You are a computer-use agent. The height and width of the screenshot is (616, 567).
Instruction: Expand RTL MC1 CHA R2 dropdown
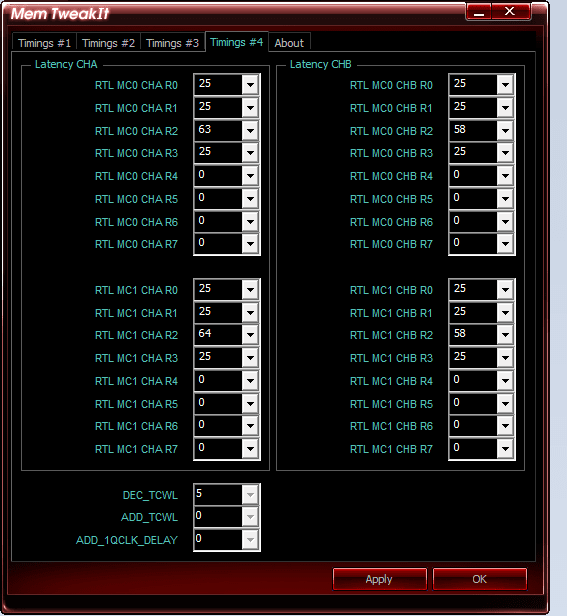[250, 335]
